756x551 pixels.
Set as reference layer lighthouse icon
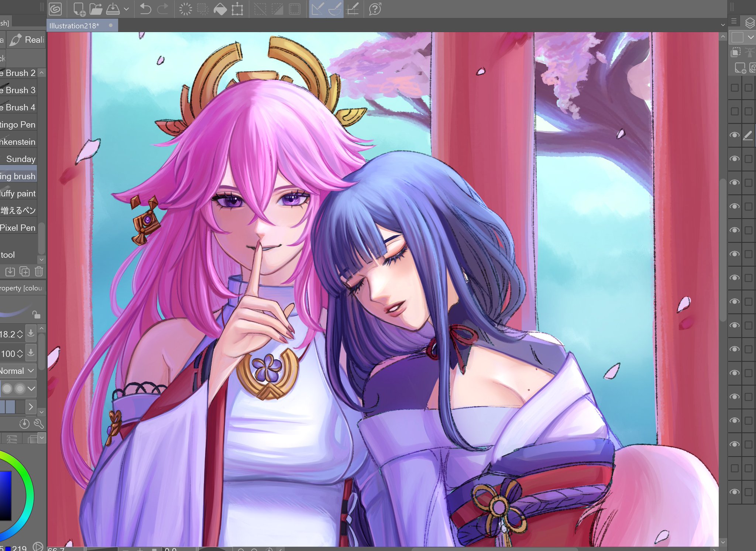[x=749, y=52]
